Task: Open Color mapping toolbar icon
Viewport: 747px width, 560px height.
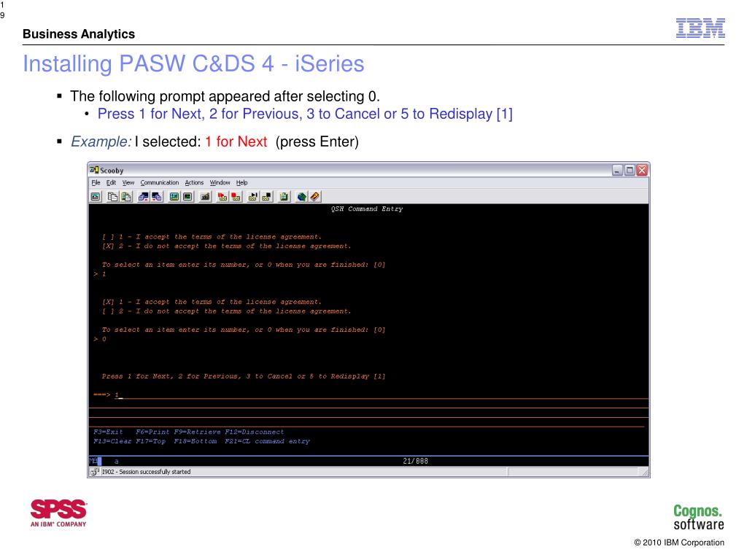Action: point(187,197)
